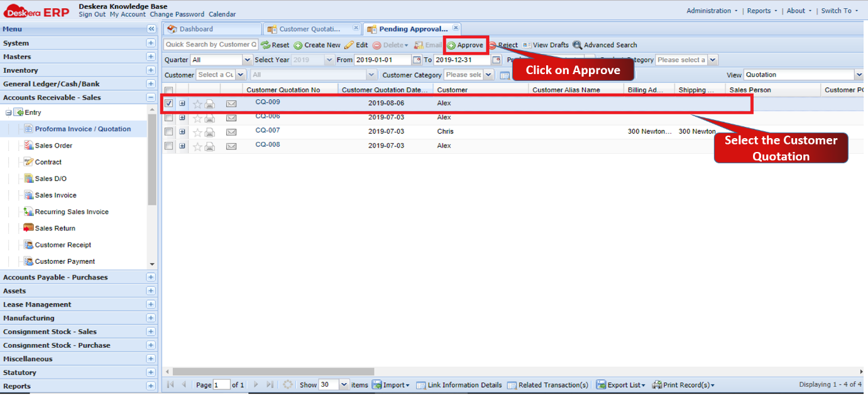868x395 pixels.
Task: Check the CQ-007 row checkbox
Action: click(168, 132)
